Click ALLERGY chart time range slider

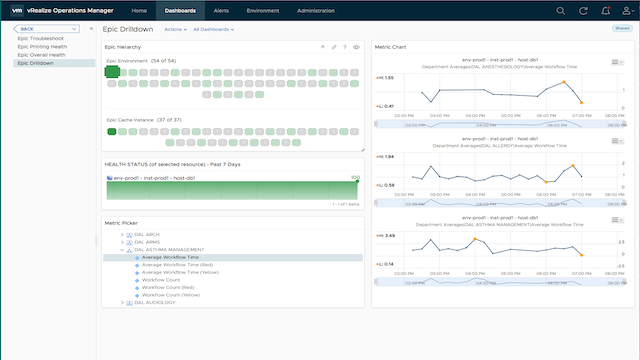point(500,203)
